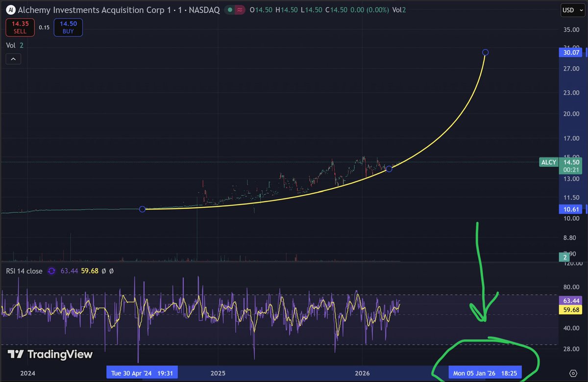Click the 20.00 price scale label
This screenshot has width=588, height=382.
coord(571,114)
